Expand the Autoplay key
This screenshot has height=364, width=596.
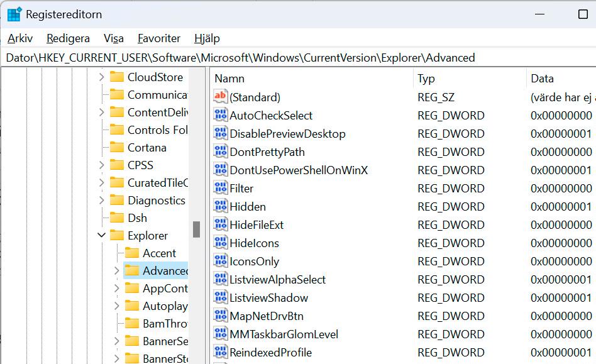click(x=117, y=306)
